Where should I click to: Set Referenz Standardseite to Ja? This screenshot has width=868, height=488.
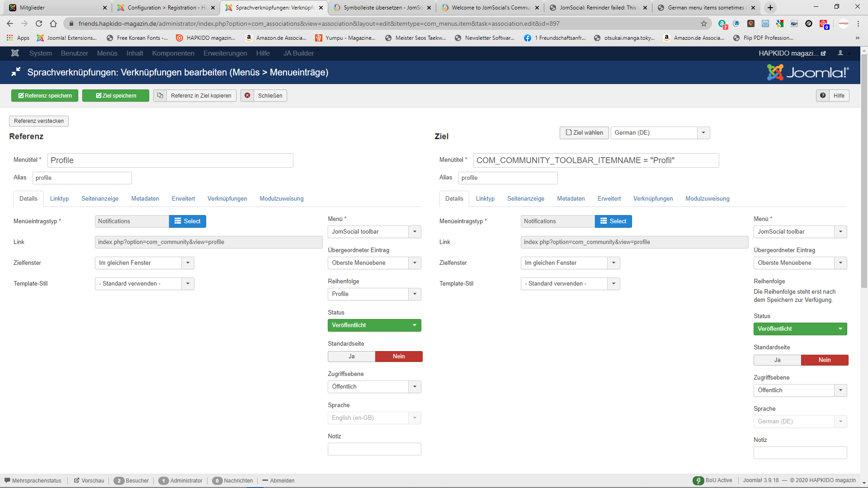point(351,357)
